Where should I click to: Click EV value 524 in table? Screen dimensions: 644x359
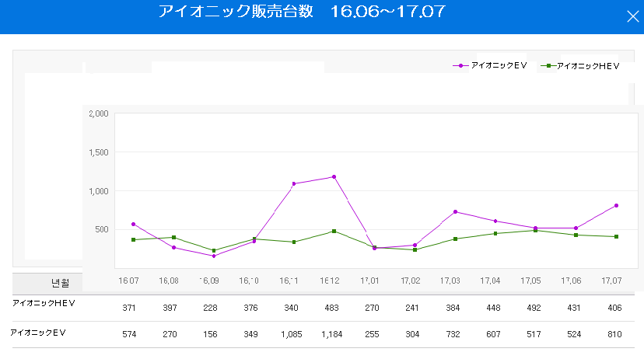pyautogui.click(x=574, y=334)
